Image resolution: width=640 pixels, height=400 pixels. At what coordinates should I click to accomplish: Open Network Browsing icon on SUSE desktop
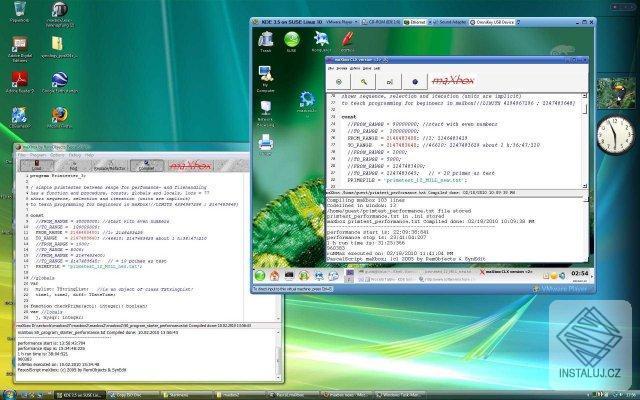pos(266,114)
